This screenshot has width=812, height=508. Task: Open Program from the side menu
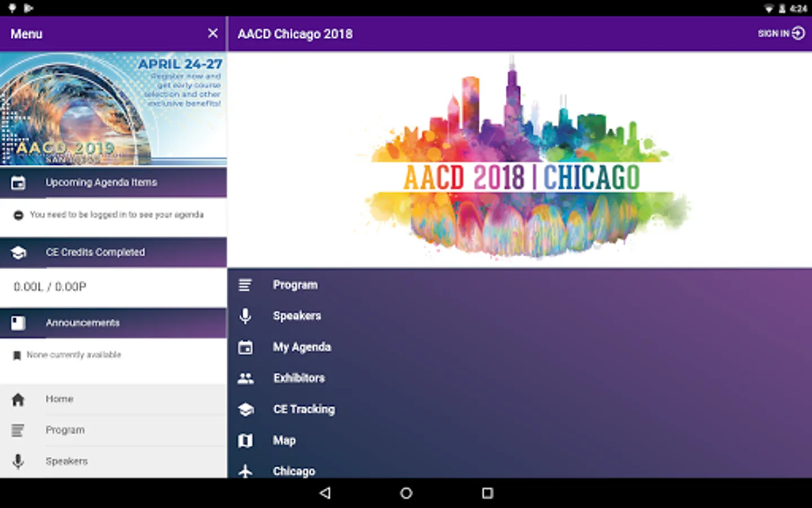pyautogui.click(x=113, y=430)
